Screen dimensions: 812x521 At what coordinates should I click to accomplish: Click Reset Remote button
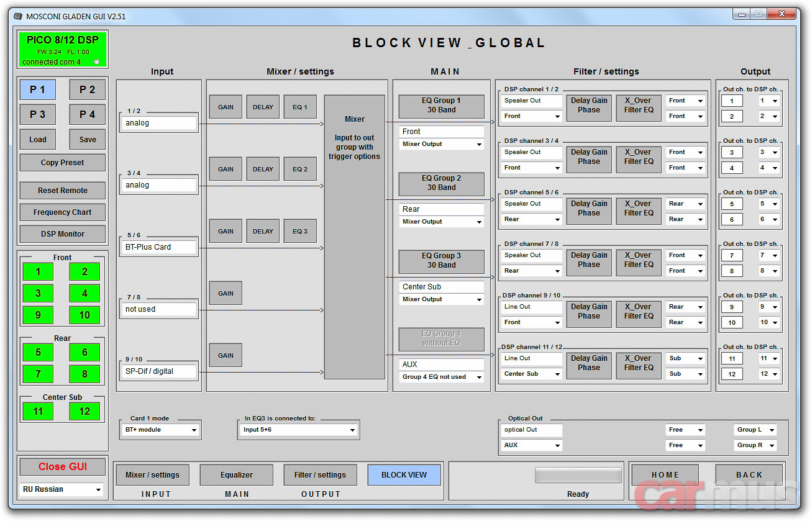pos(63,191)
